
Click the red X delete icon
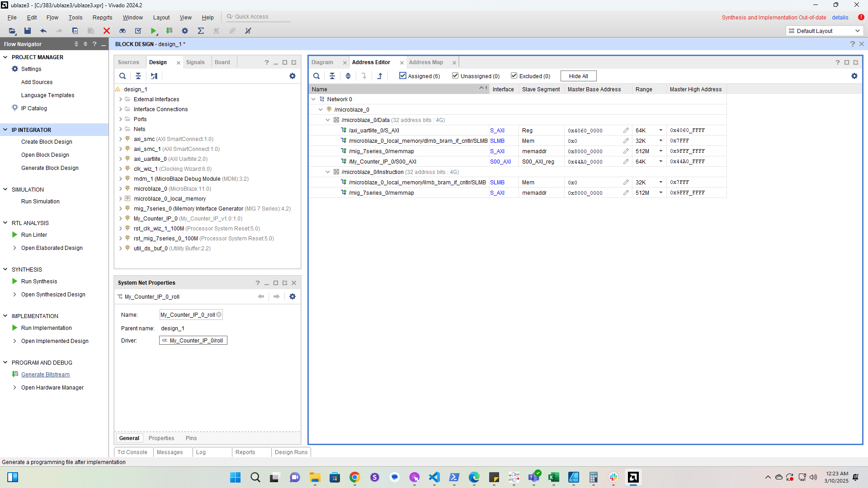click(x=107, y=31)
